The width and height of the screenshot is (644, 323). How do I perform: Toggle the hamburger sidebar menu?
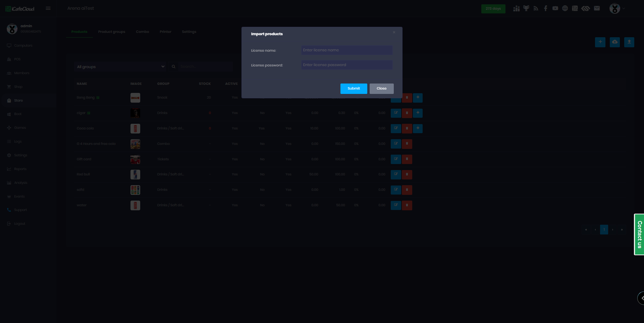point(48,8)
